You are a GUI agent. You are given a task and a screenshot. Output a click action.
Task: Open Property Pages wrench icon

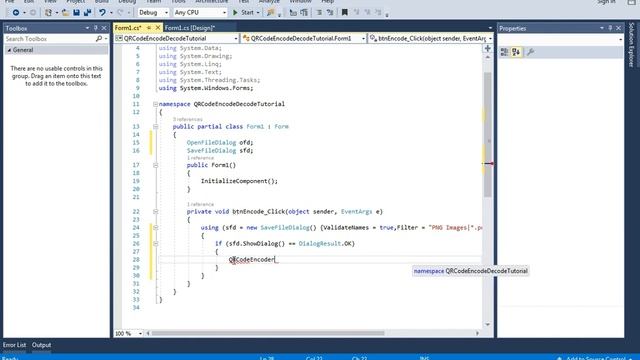530,52
